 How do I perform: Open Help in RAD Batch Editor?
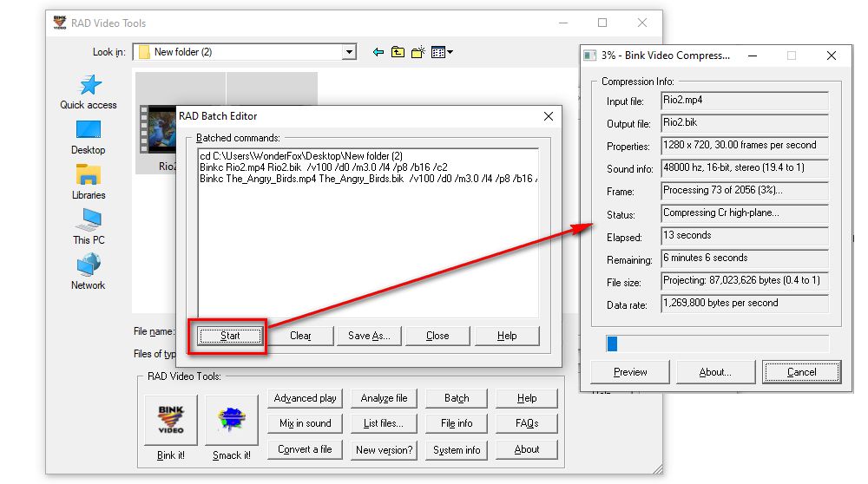click(x=507, y=336)
